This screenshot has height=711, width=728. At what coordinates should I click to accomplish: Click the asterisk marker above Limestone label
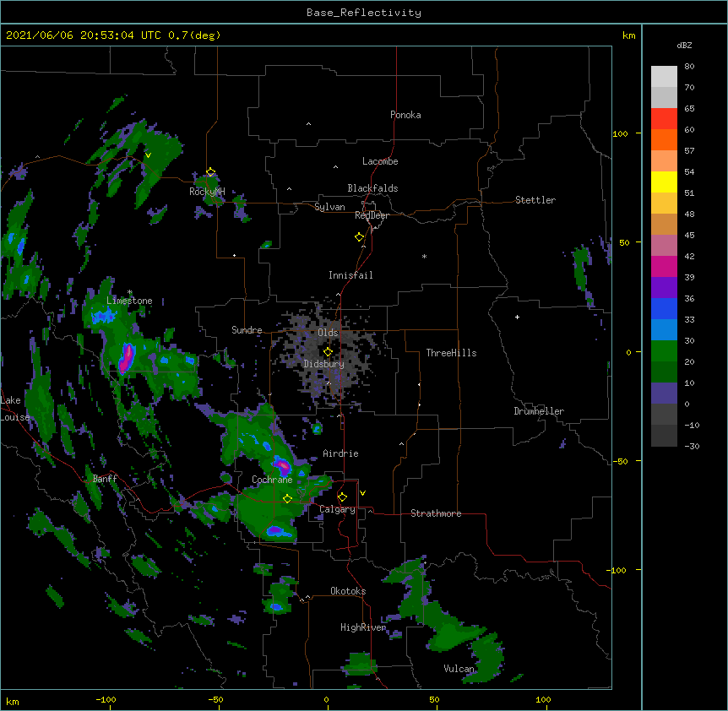(130, 292)
